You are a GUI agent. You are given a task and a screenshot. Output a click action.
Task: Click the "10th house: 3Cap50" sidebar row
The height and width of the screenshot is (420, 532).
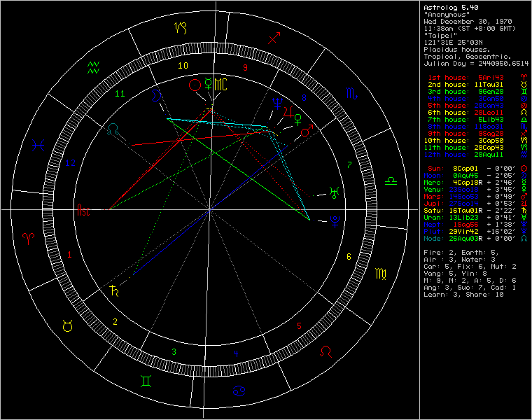click(476, 141)
